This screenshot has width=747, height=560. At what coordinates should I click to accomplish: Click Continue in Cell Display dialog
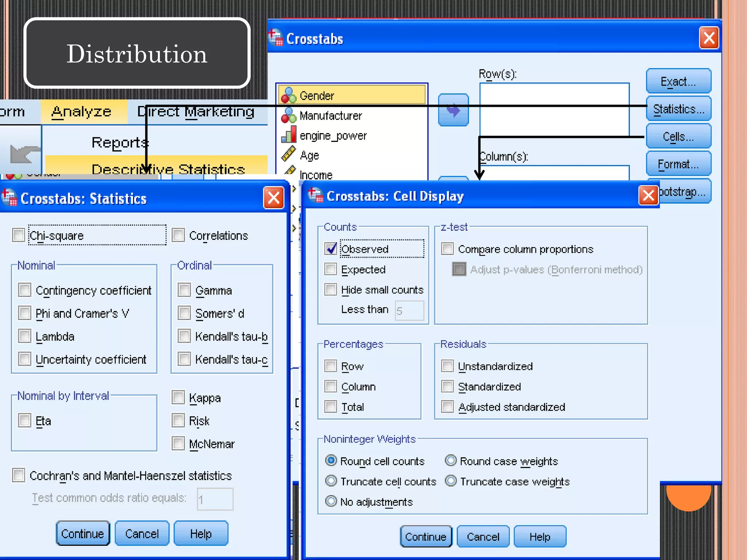[x=426, y=536]
